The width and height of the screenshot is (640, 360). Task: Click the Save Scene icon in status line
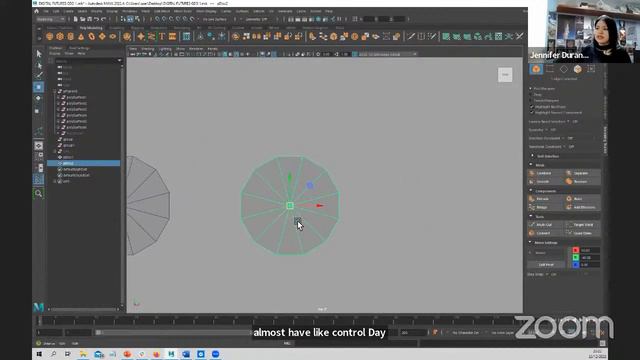pyautogui.click(x=89, y=19)
